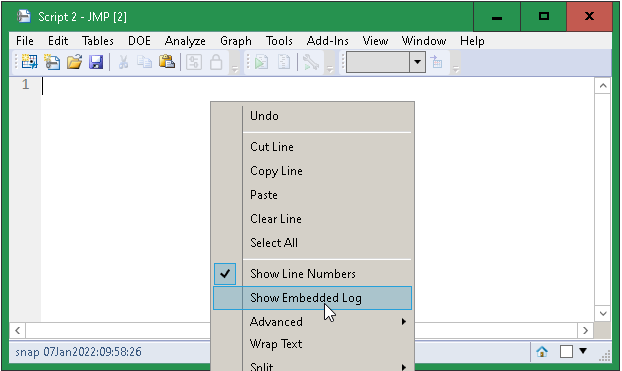Viewport: 622px width, 371px height.
Task: Open first toolbar overflow options arrow
Action: pos(235,69)
